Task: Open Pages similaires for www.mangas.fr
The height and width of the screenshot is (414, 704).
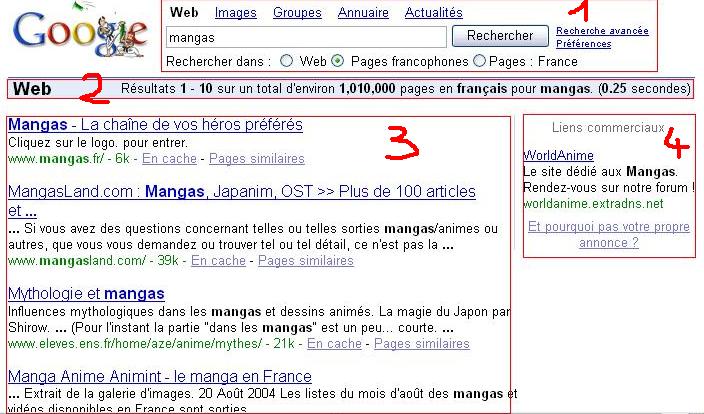Action: [x=257, y=159]
